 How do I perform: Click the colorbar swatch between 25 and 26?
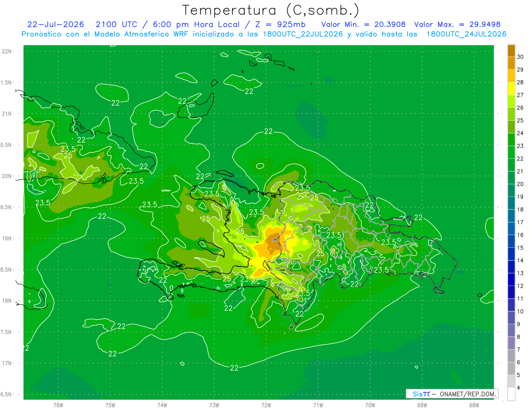511,114
